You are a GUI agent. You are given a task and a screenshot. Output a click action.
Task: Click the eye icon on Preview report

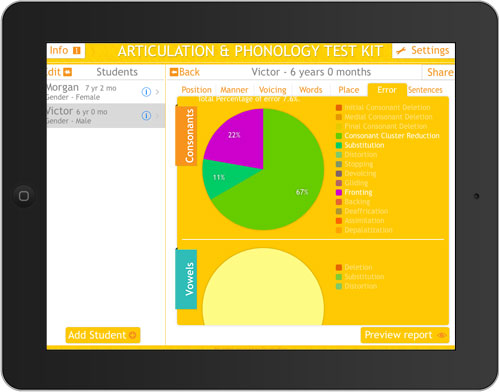(x=442, y=335)
